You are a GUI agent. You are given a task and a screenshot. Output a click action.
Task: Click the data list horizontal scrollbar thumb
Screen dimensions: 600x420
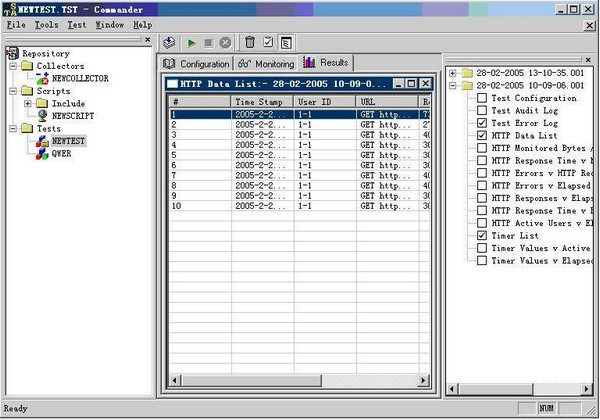[251, 381]
